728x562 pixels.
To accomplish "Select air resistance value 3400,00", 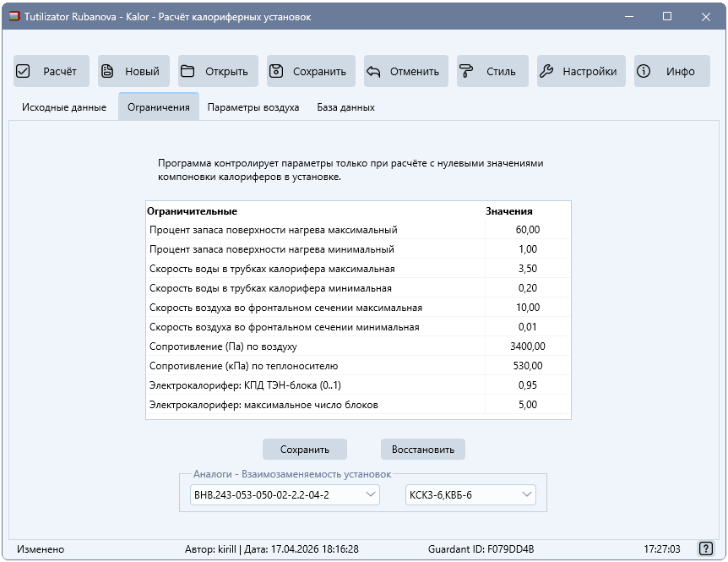I will point(528,346).
